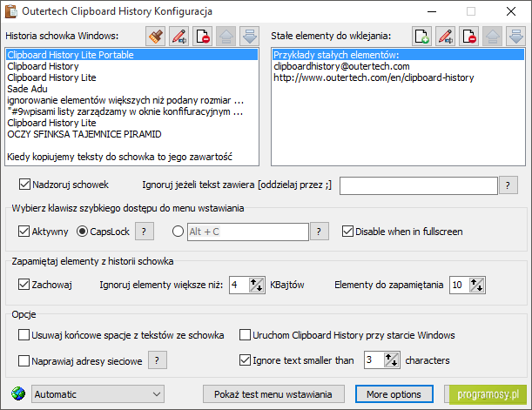Click the Alt + C hotkey field
Screen dimensions: 532x410
[x=248, y=232]
